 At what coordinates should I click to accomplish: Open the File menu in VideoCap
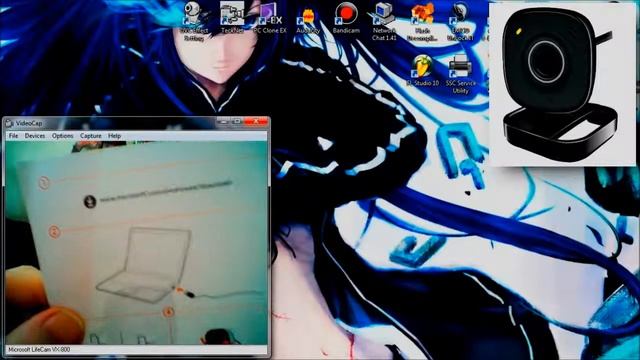point(13,136)
